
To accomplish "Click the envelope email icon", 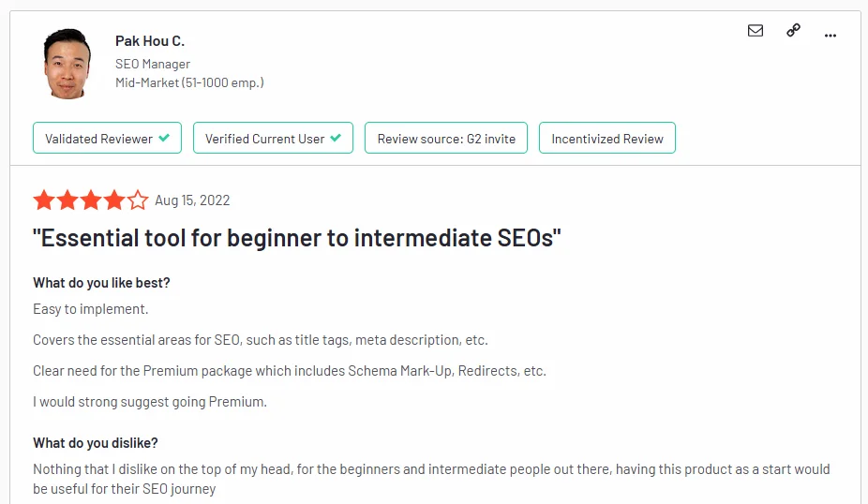I will click(756, 31).
